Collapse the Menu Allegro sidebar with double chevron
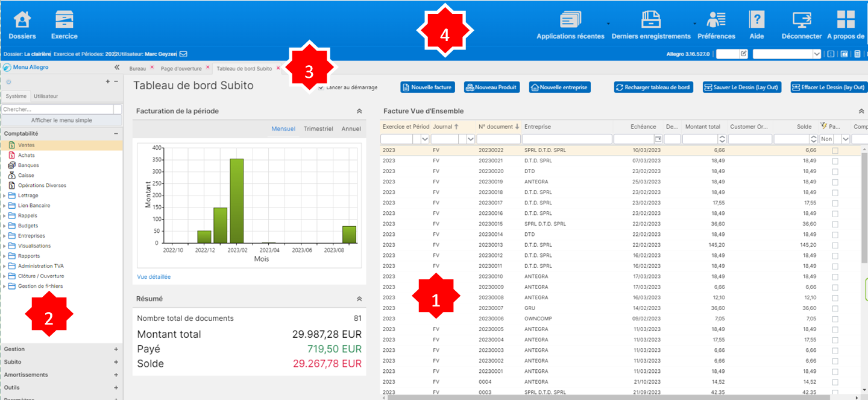This screenshot has width=868, height=400. coord(117,68)
